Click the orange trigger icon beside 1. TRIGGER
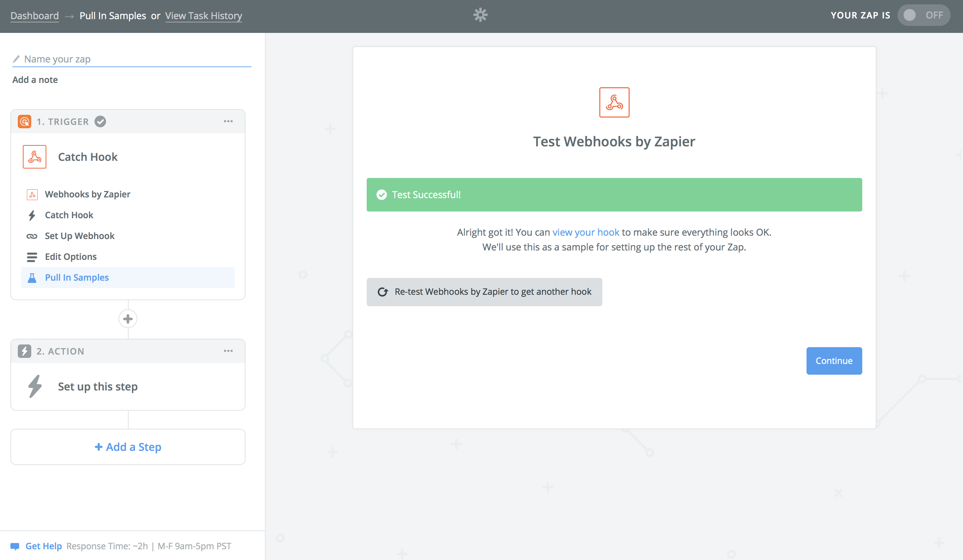963x560 pixels. pyautogui.click(x=25, y=122)
